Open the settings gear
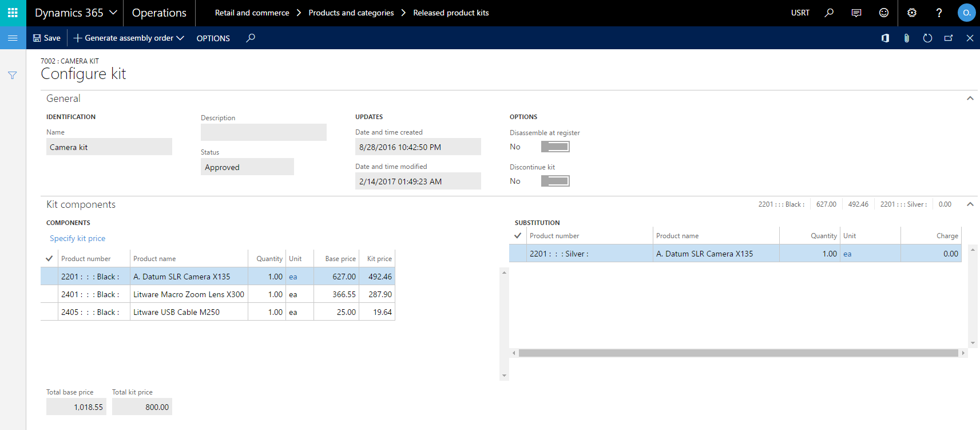Viewport: 980px width, 430px height. click(912, 13)
